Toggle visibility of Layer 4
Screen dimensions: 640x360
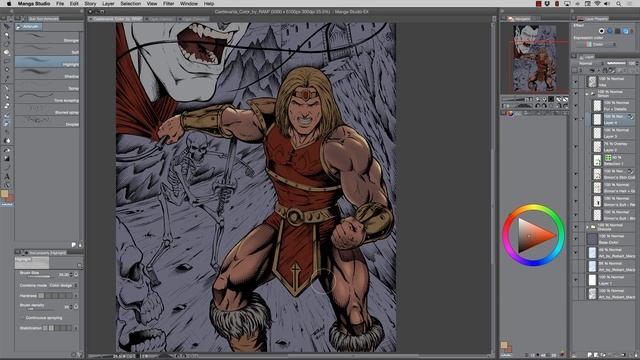pyautogui.click(x=576, y=119)
